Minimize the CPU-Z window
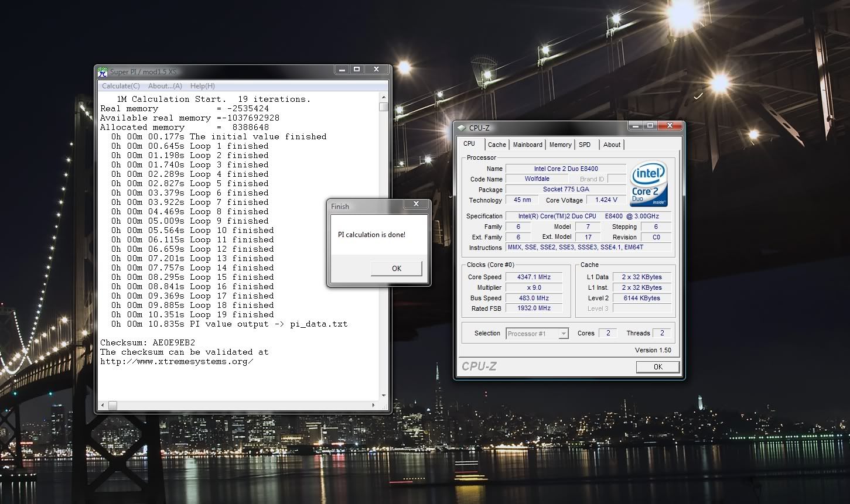The height and width of the screenshot is (504, 850). click(x=636, y=126)
